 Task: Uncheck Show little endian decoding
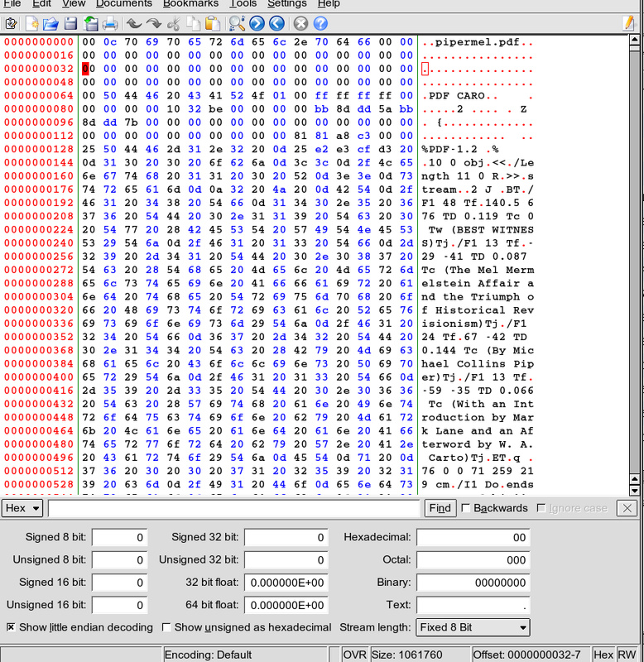pos(11,627)
